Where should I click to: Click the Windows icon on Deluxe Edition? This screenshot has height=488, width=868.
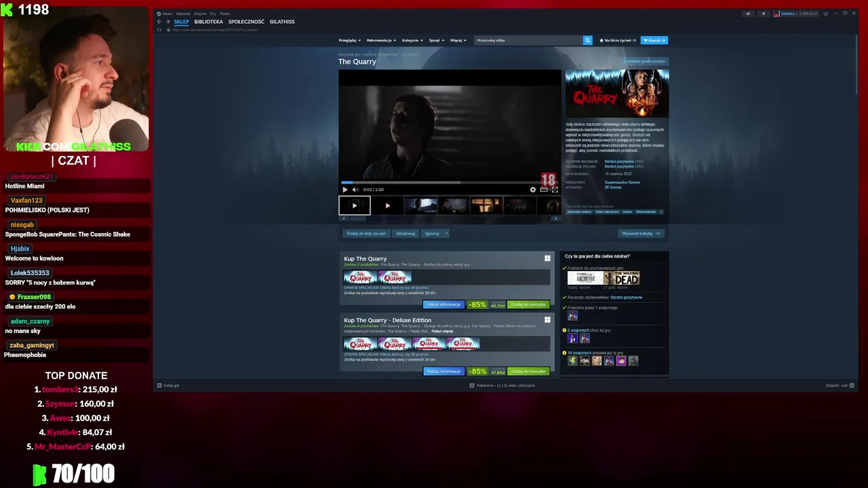(x=547, y=320)
